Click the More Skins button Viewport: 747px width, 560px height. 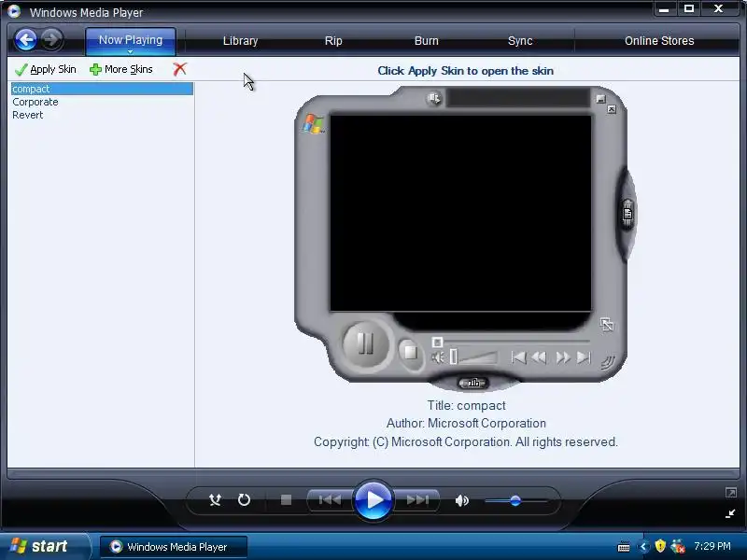coord(121,69)
